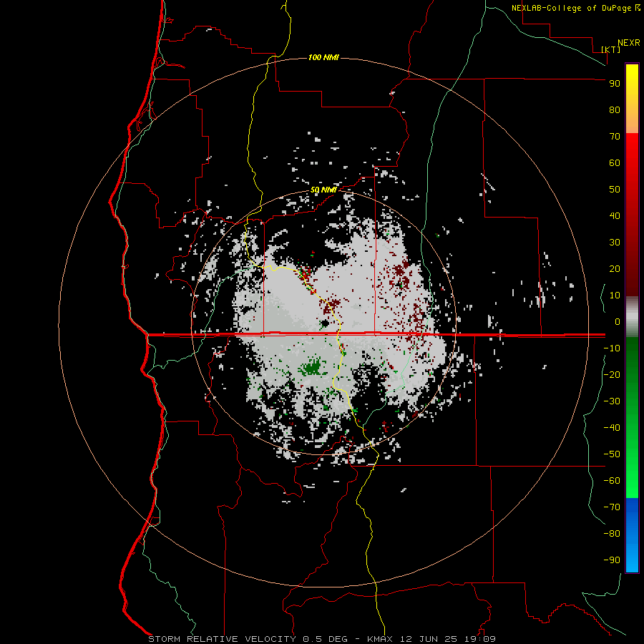The image size is (644, 644).
Task: Pick the blue bottom segment of the color bar
Action: [632, 535]
